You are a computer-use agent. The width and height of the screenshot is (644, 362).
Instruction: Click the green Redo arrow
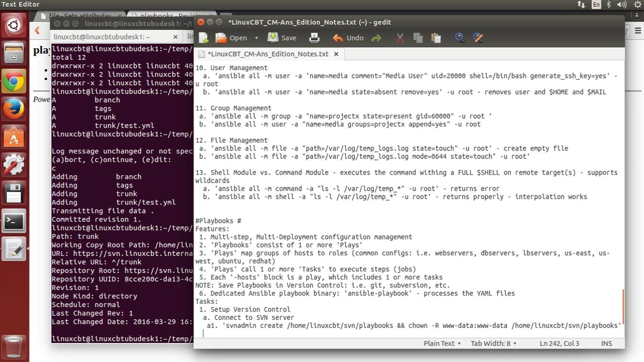click(376, 38)
